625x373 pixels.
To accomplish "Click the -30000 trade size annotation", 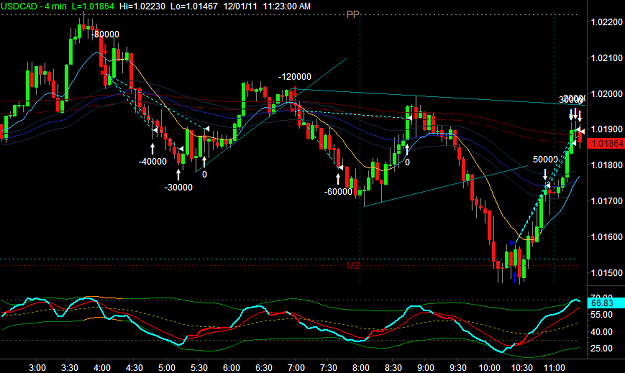I will (x=179, y=187).
